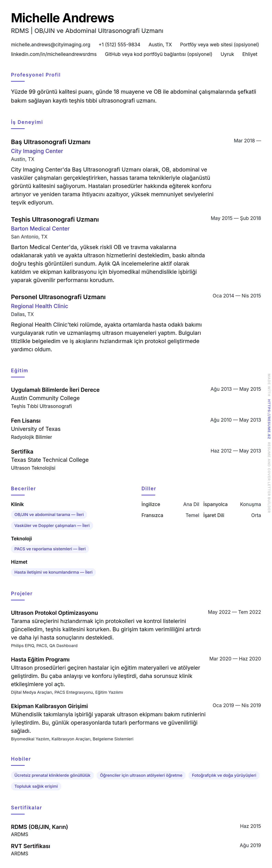Click the Vasküler ve Doppler çalışmaları tag
272x868 pixels.
click(52, 525)
